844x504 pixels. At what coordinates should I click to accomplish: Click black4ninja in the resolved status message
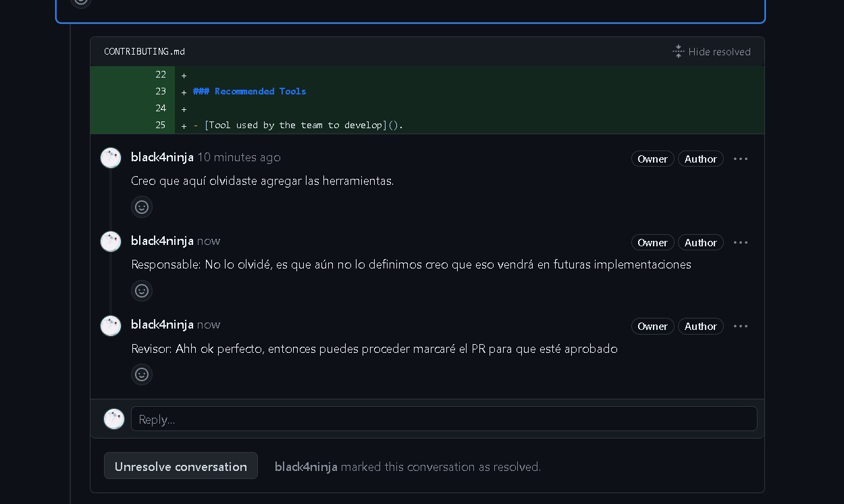coord(306,467)
